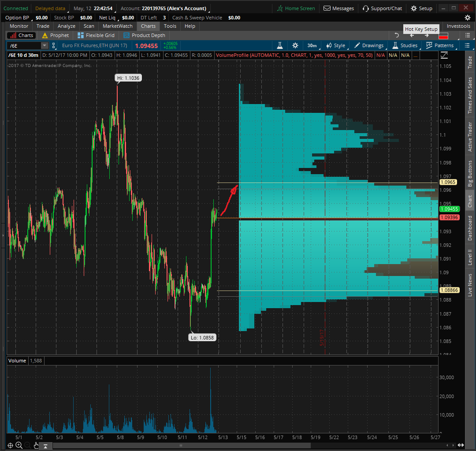Click the price axis scale settings icon
Viewport: 476px width, 451px height.
click(x=444, y=55)
